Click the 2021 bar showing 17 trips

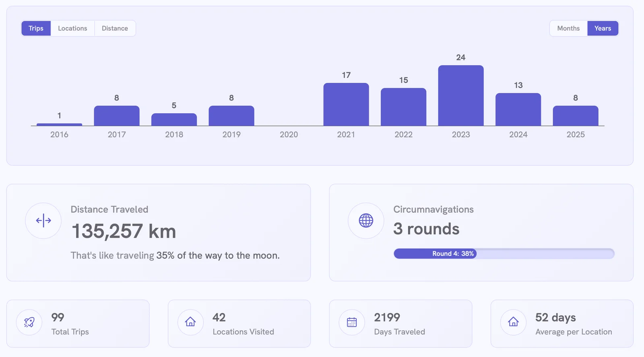346,105
